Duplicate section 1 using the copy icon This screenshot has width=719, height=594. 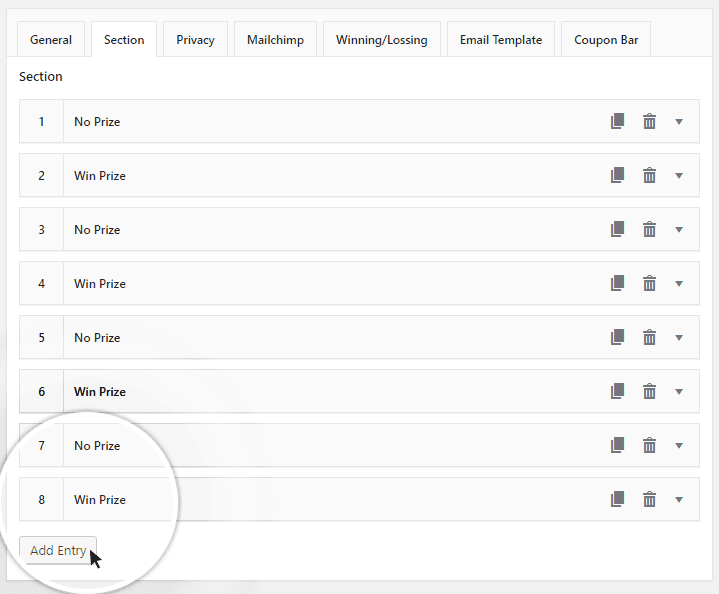[617, 121]
